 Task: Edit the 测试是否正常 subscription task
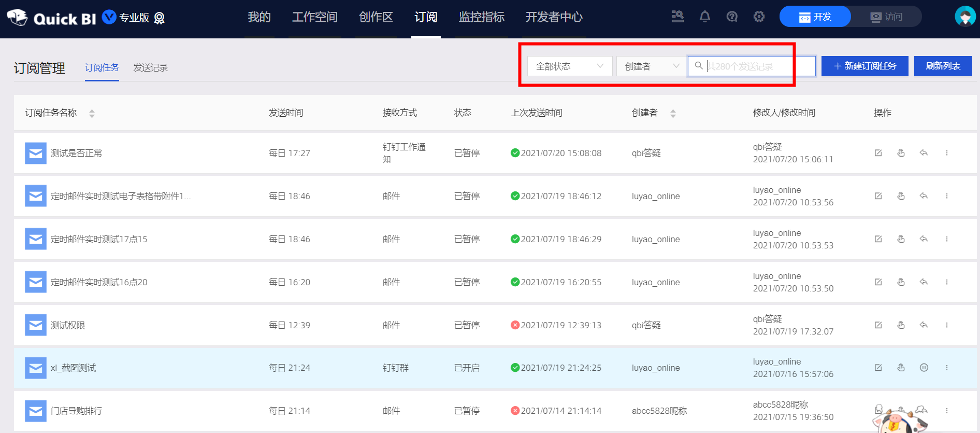[878, 153]
